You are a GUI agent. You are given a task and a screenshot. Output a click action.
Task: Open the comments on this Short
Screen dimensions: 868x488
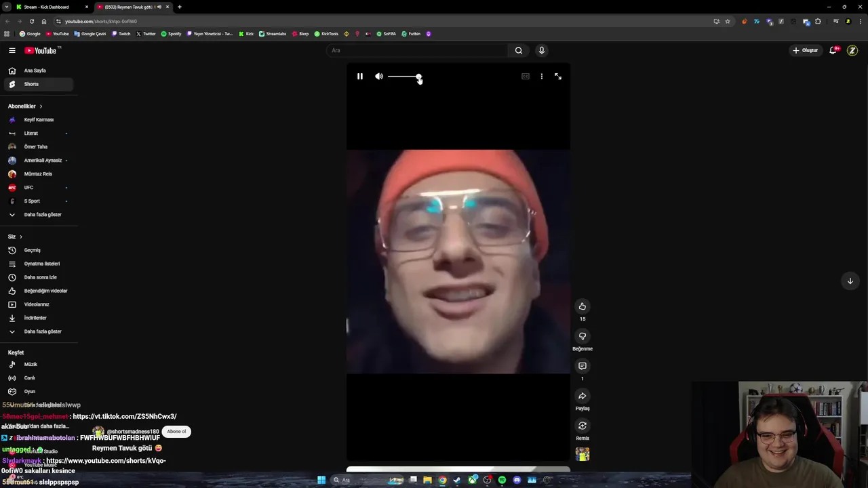582,366
